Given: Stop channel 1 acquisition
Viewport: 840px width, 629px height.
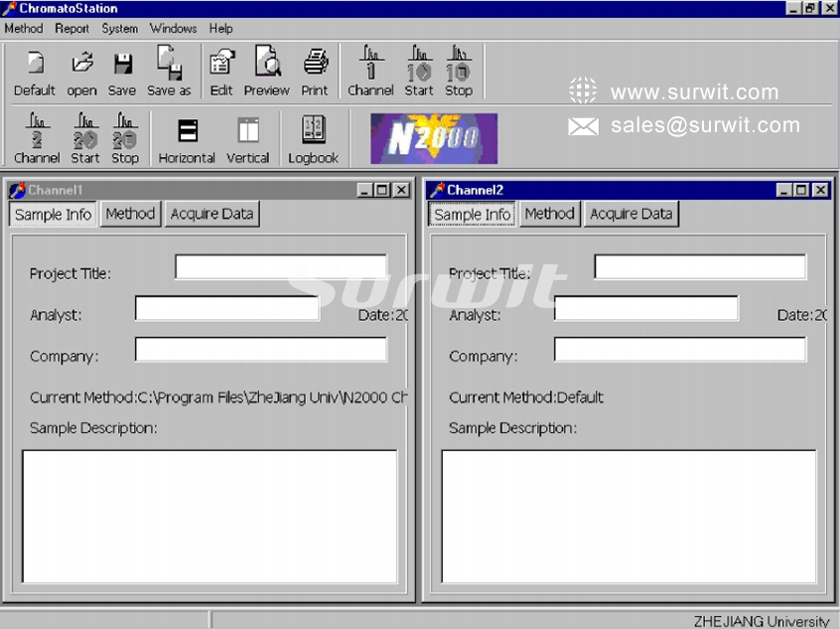Looking at the screenshot, I should tap(459, 73).
